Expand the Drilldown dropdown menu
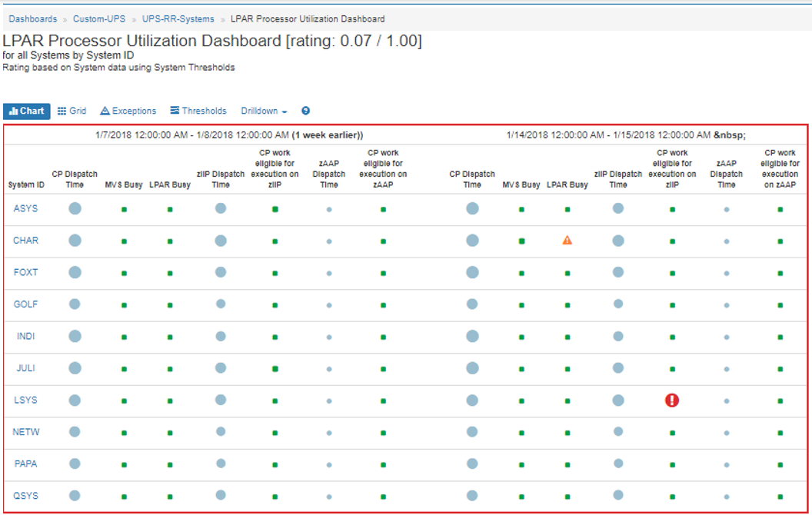This screenshot has width=812, height=515. 264,111
